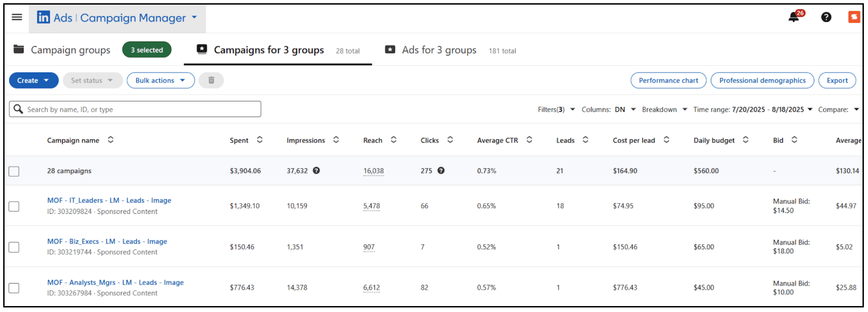Check the MOF IT_Leaders campaign checkbox
This screenshot has height=312, width=868.
[x=14, y=206]
